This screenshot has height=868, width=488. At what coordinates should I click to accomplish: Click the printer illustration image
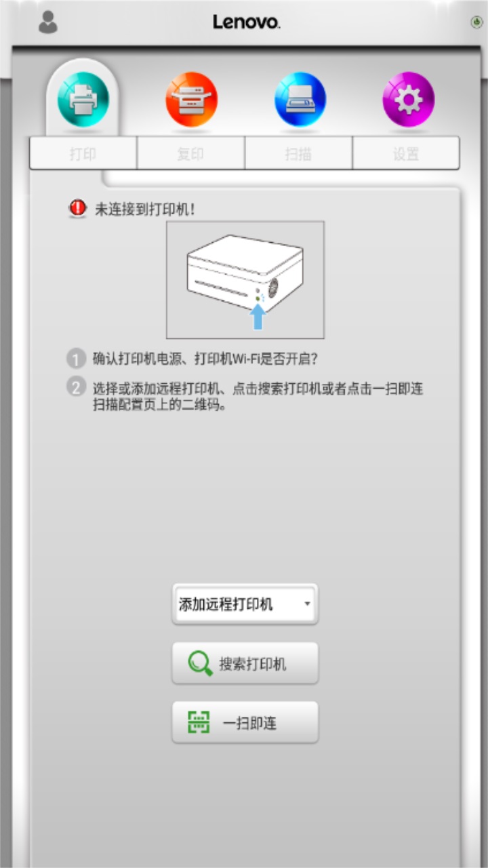click(245, 279)
